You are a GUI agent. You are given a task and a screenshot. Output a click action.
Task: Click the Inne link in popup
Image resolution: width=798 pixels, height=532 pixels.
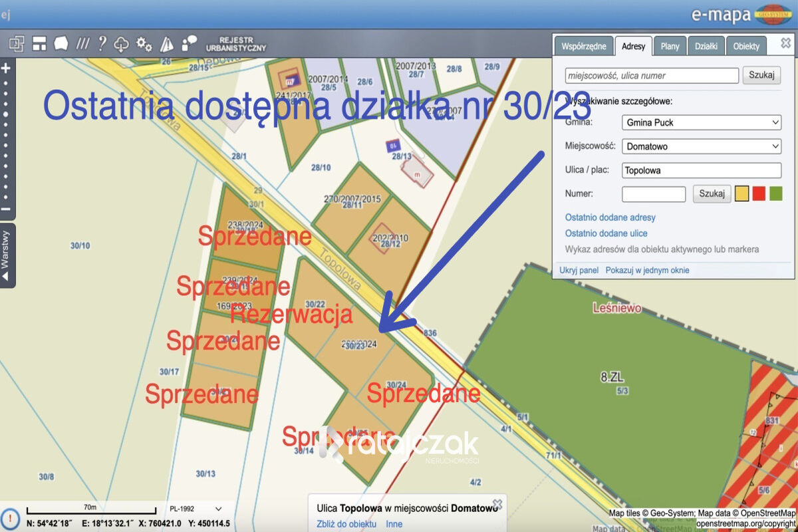[x=394, y=524]
